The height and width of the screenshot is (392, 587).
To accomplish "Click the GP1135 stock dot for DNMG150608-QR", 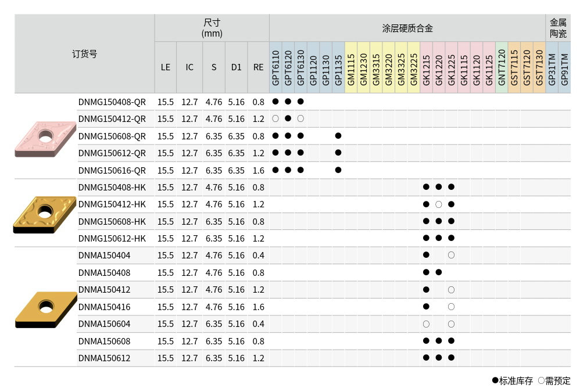I will pyautogui.click(x=338, y=136).
